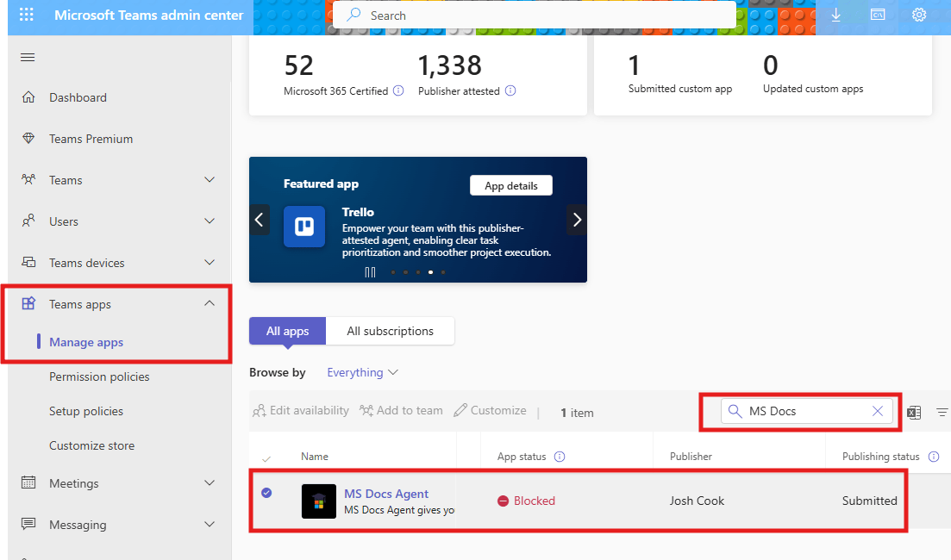The image size is (951, 560).
Task: Click info icon next to Microsoft 365 Certified
Action: [x=398, y=90]
